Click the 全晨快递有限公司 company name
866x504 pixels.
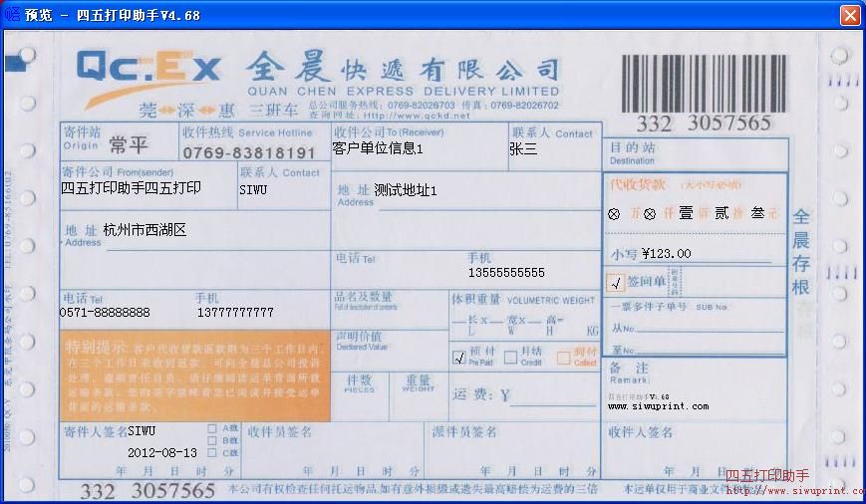[404, 69]
